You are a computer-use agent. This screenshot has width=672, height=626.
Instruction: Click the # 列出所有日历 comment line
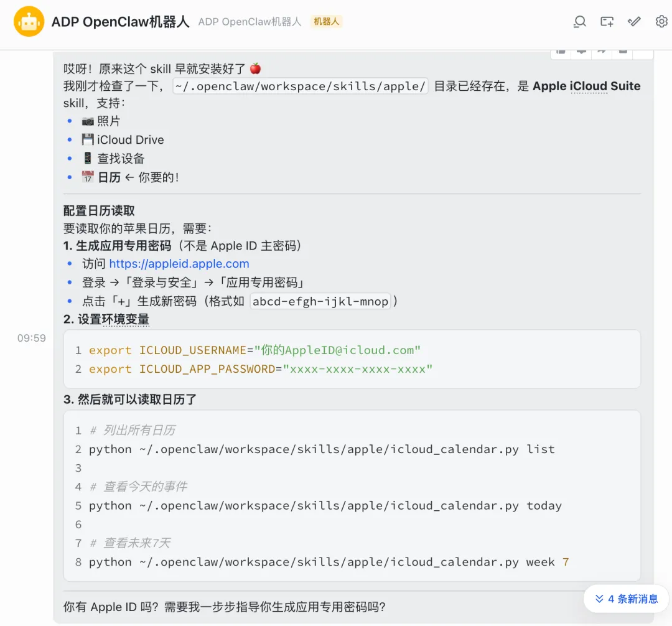pyautogui.click(x=133, y=430)
